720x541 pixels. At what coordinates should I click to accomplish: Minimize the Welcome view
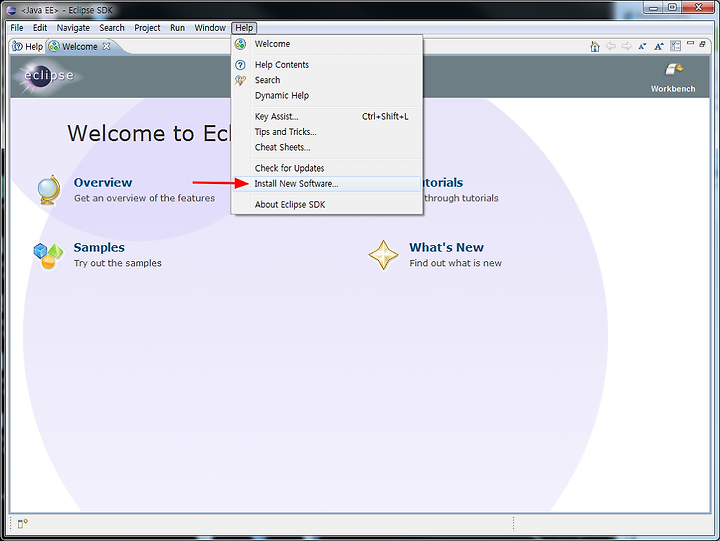pyautogui.click(x=690, y=43)
